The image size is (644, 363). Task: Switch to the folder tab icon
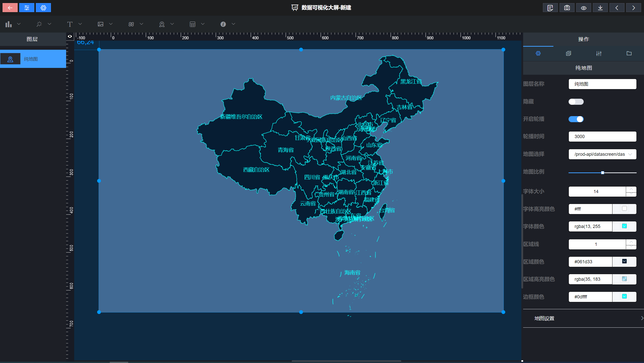point(629,53)
